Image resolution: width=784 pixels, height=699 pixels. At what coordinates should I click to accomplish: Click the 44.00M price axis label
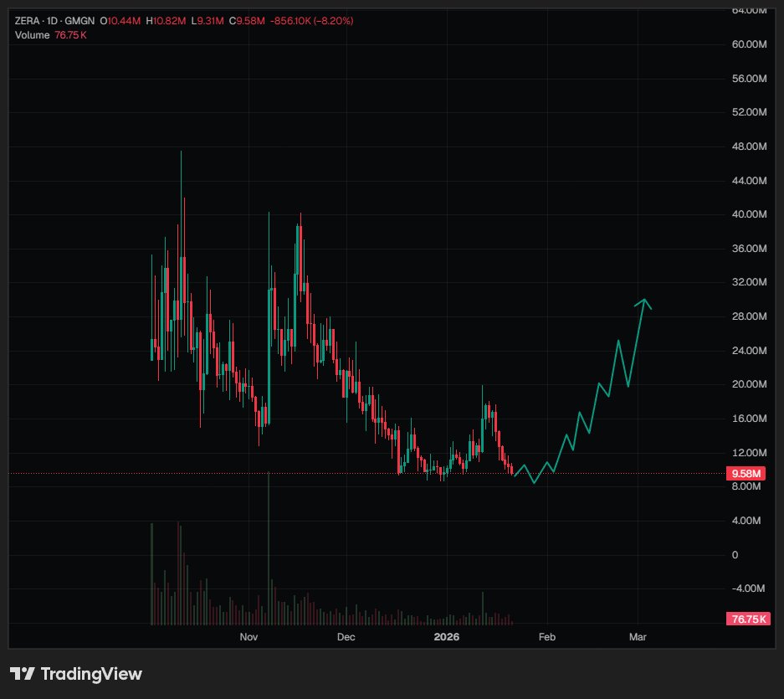tap(749, 181)
